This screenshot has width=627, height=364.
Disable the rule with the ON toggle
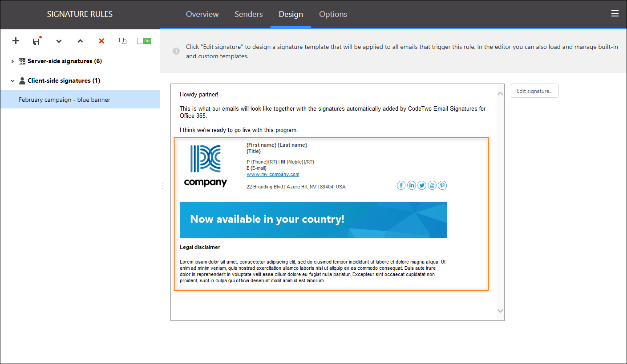(144, 40)
